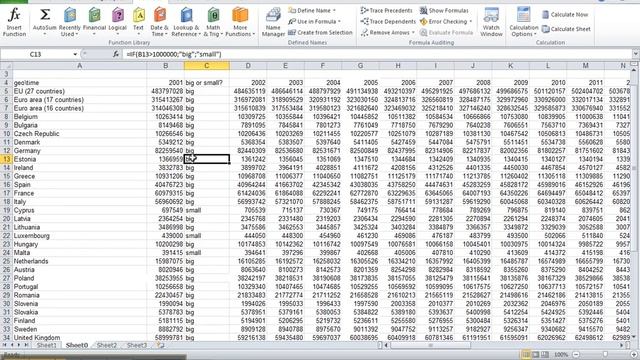The height and width of the screenshot is (360, 640).
Task: Toggle Show Formulas
Action: 444,10
